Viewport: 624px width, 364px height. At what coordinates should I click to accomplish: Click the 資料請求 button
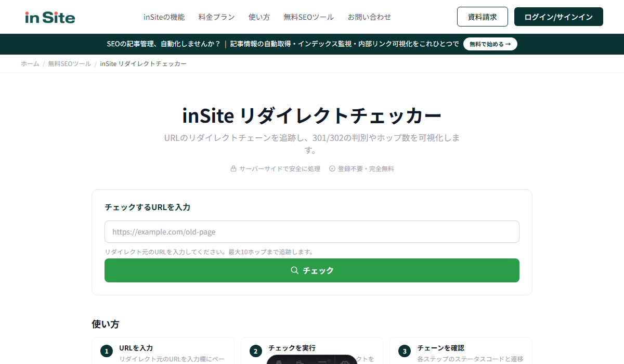(482, 17)
